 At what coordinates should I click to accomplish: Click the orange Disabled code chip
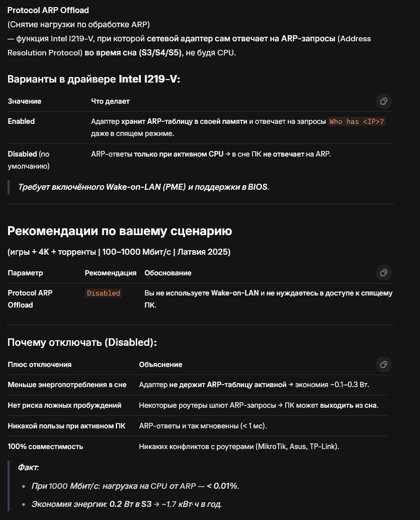[x=104, y=293]
